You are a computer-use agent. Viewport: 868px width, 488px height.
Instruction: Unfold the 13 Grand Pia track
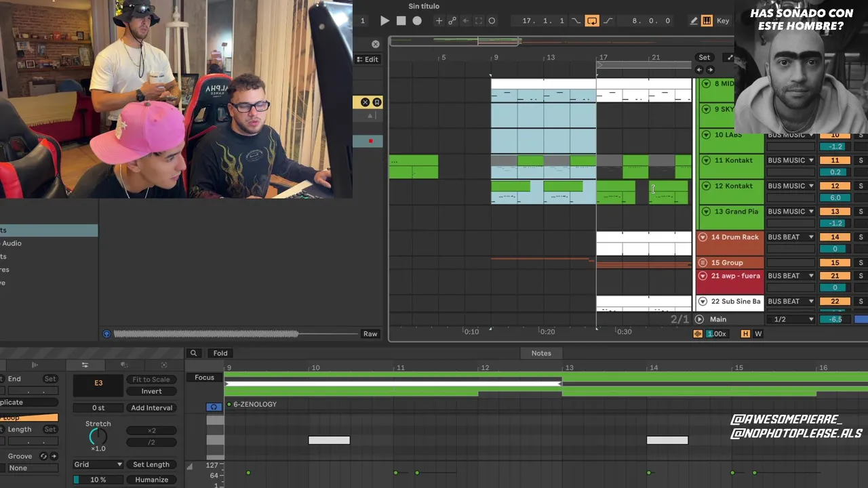(x=706, y=211)
